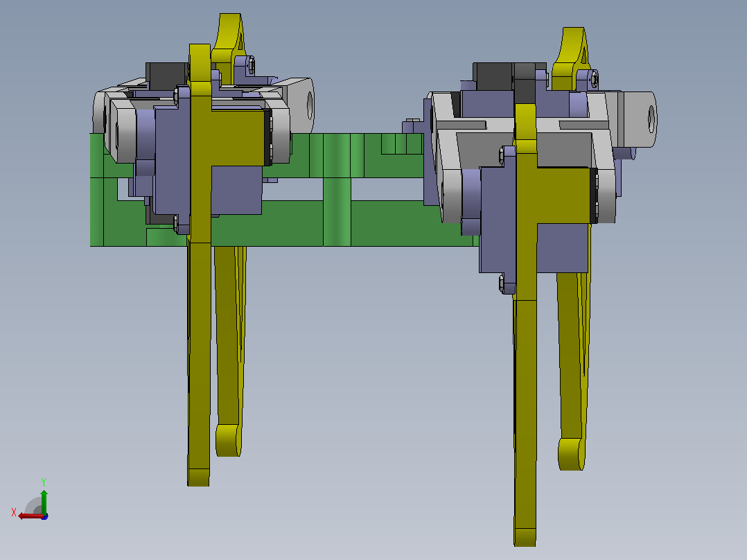Click the red X axis arrow of triad
The width and height of the screenshot is (747, 560).
click(x=30, y=516)
